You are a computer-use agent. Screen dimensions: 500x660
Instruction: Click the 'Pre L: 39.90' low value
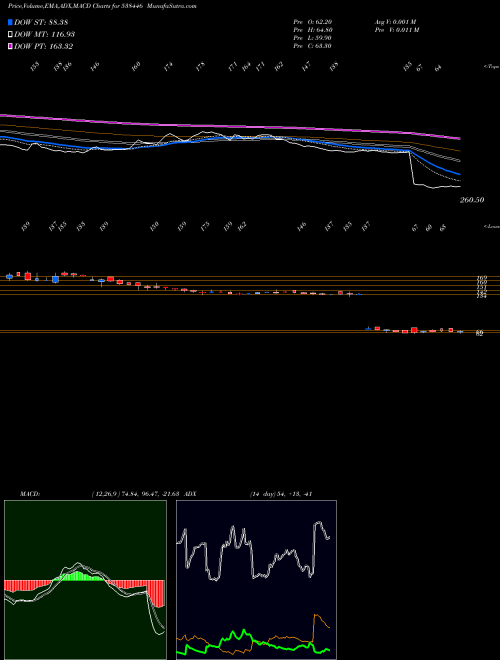tap(313, 38)
